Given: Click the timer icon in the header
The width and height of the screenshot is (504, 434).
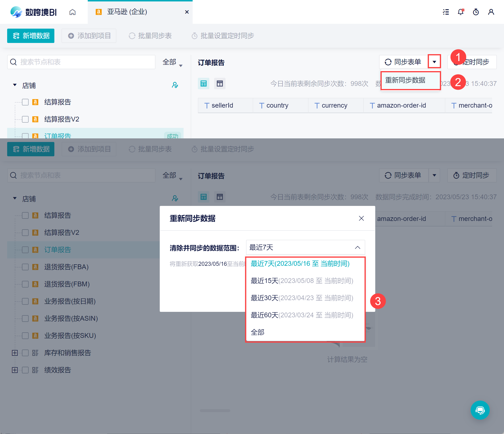Looking at the screenshot, I should (476, 12).
